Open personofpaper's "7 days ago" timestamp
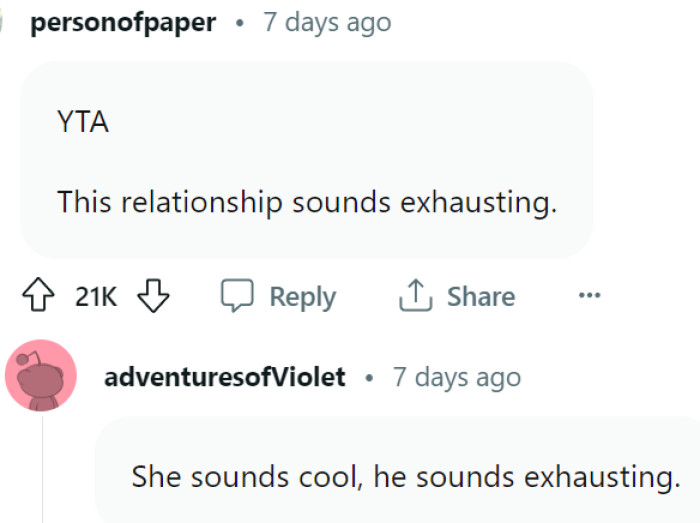This screenshot has width=700, height=523. click(x=327, y=22)
